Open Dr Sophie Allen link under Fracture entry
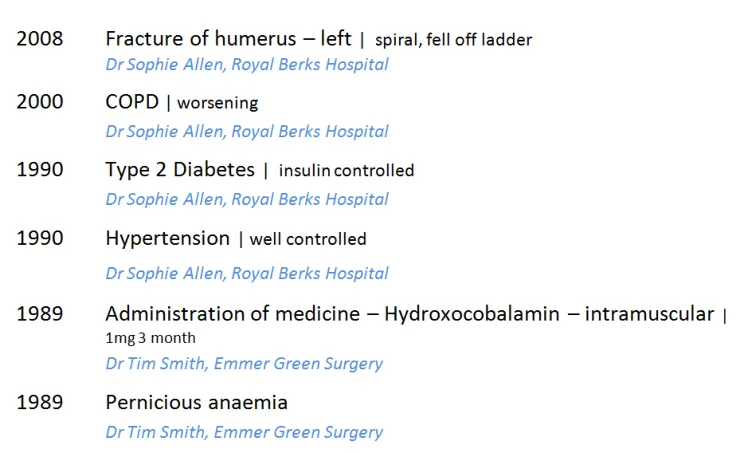The width and height of the screenshot is (740, 453). (247, 64)
